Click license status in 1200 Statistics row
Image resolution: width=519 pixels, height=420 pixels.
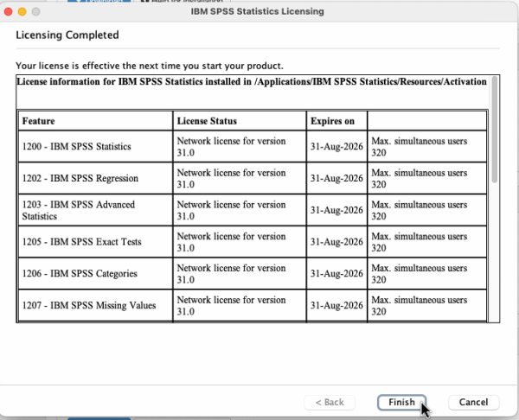tap(240, 147)
